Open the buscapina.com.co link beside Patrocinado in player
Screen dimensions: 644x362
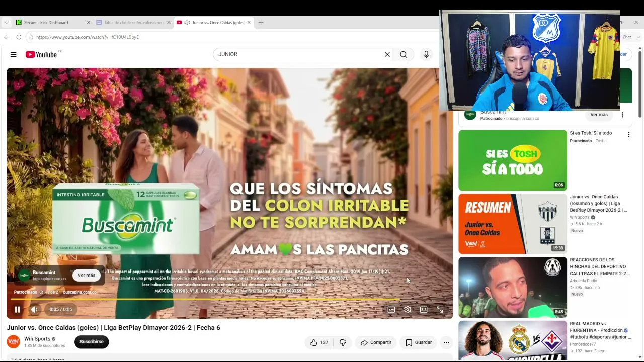(x=79, y=292)
